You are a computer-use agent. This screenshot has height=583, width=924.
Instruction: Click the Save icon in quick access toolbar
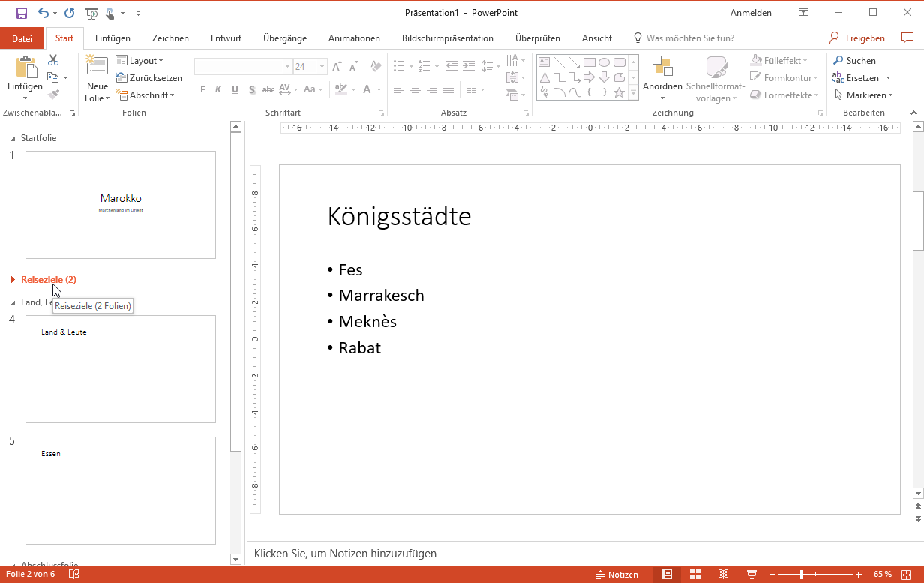[21, 13]
